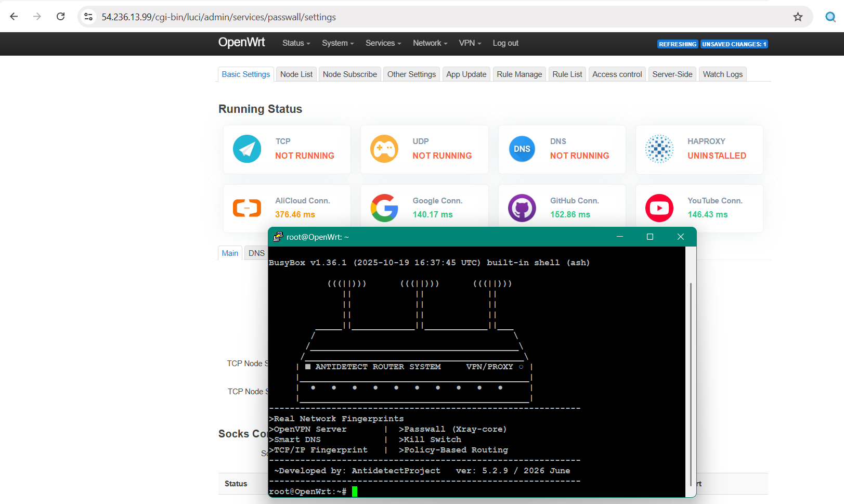Select the DNS sub-tab
This screenshot has width=844, height=504.
(256, 253)
